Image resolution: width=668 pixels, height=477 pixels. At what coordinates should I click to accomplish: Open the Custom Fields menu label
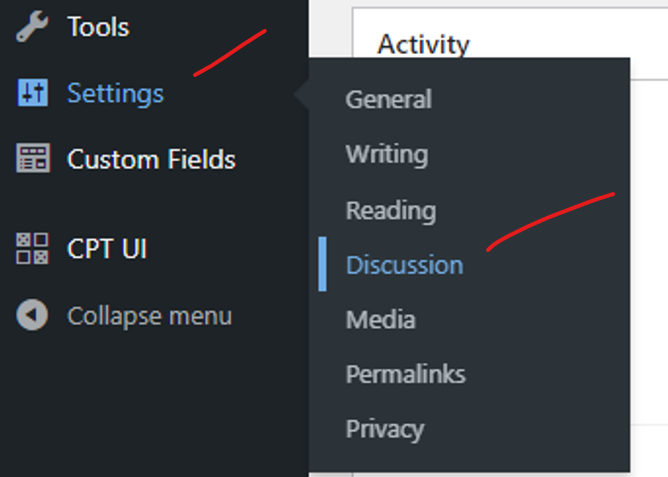151,159
